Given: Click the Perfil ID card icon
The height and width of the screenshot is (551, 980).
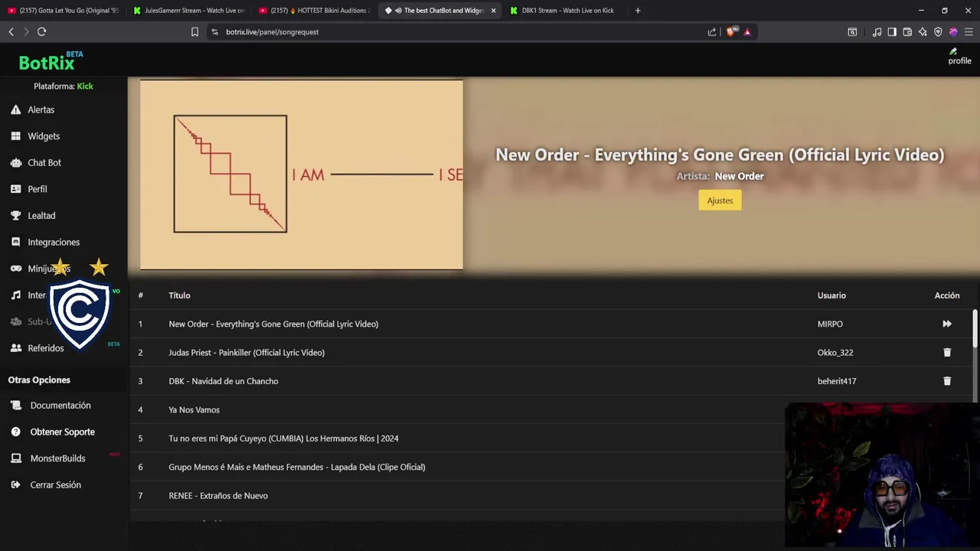Looking at the screenshot, I should [x=15, y=189].
